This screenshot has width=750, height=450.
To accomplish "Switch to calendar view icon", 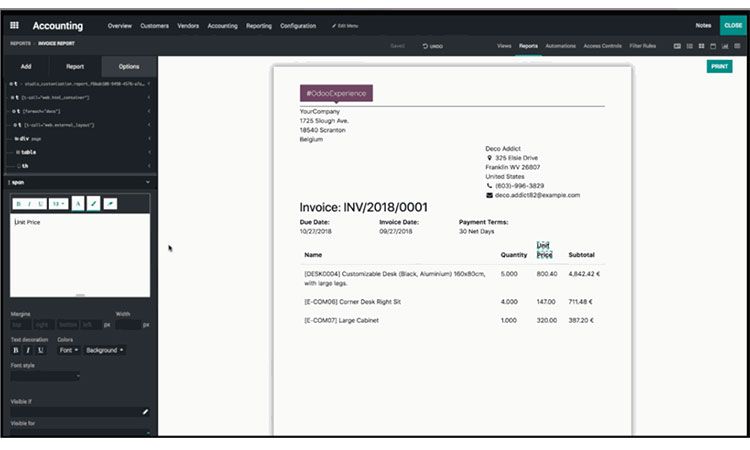I will tap(713, 46).
